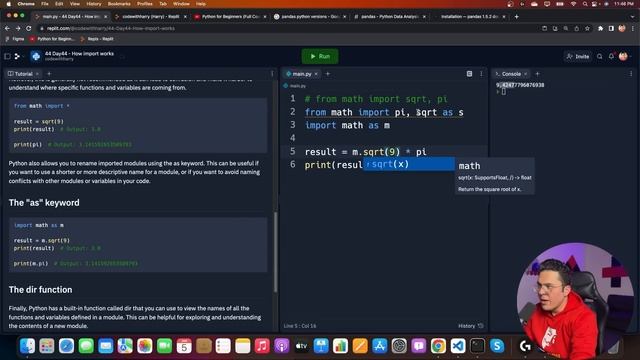Image resolution: width=640 pixels, height=360 pixels.
Task: Open a new browser tab with plus
Action: (x=516, y=17)
